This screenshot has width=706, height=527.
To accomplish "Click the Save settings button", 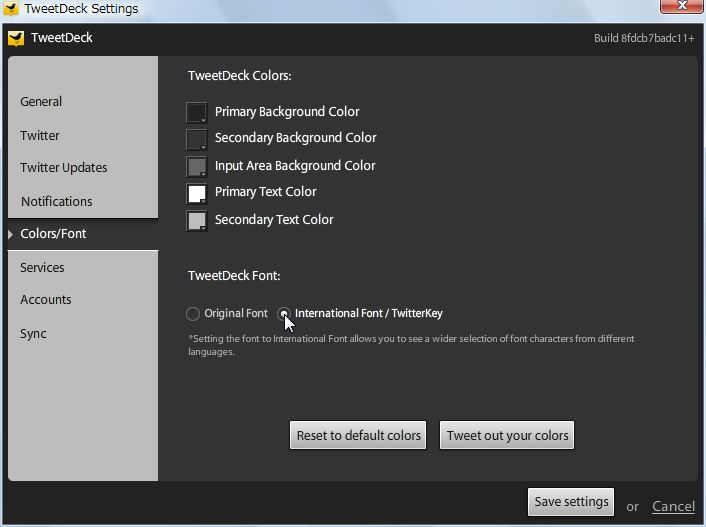I will (571, 502).
